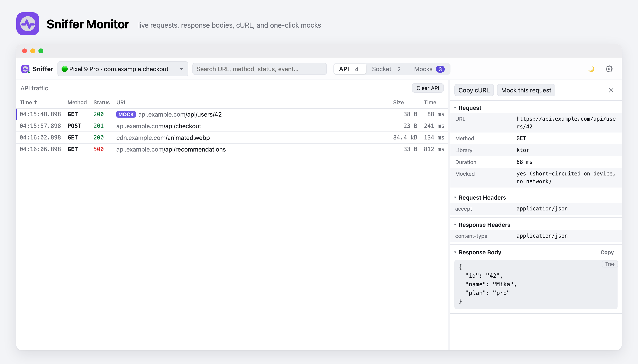Click the green maximize window button

pos(41,51)
